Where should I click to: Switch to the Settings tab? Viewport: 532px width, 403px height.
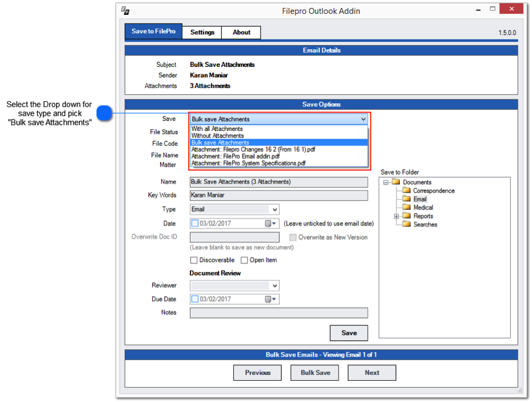pos(202,32)
